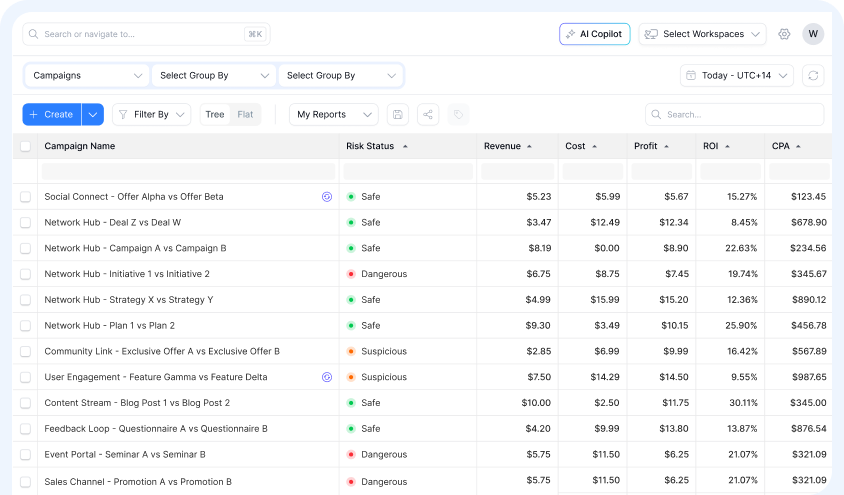Image resolution: width=844 pixels, height=495 pixels.
Task: Open the Today - UTC+14 date picker
Action: (x=737, y=75)
